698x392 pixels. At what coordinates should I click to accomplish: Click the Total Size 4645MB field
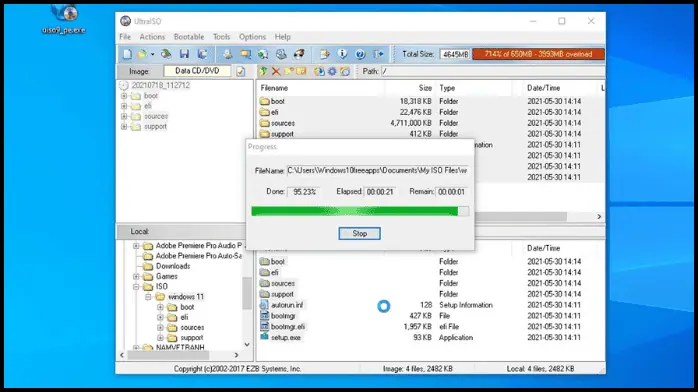pyautogui.click(x=455, y=54)
